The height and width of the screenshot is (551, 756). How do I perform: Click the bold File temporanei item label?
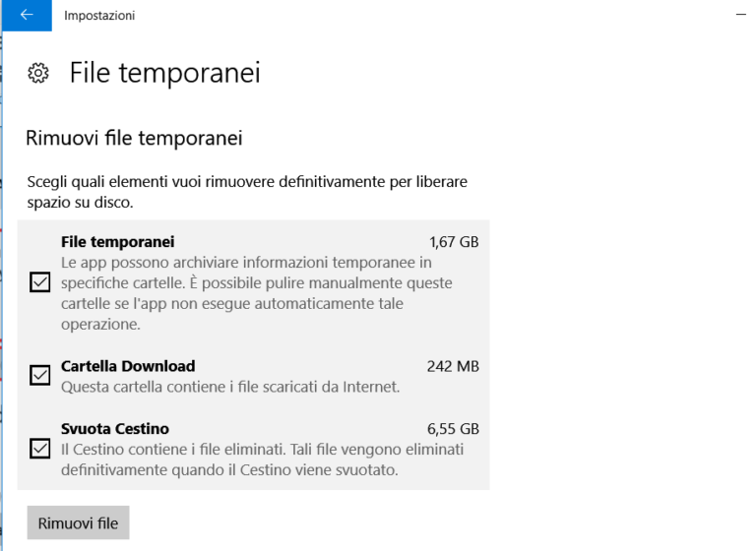[117, 242]
